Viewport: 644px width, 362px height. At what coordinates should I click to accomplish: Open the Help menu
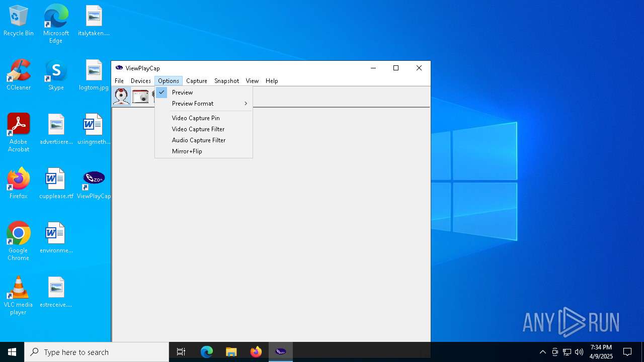click(x=272, y=81)
